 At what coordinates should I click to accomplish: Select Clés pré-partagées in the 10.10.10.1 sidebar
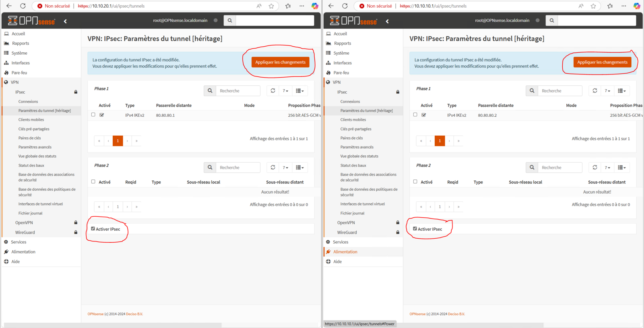356,129
